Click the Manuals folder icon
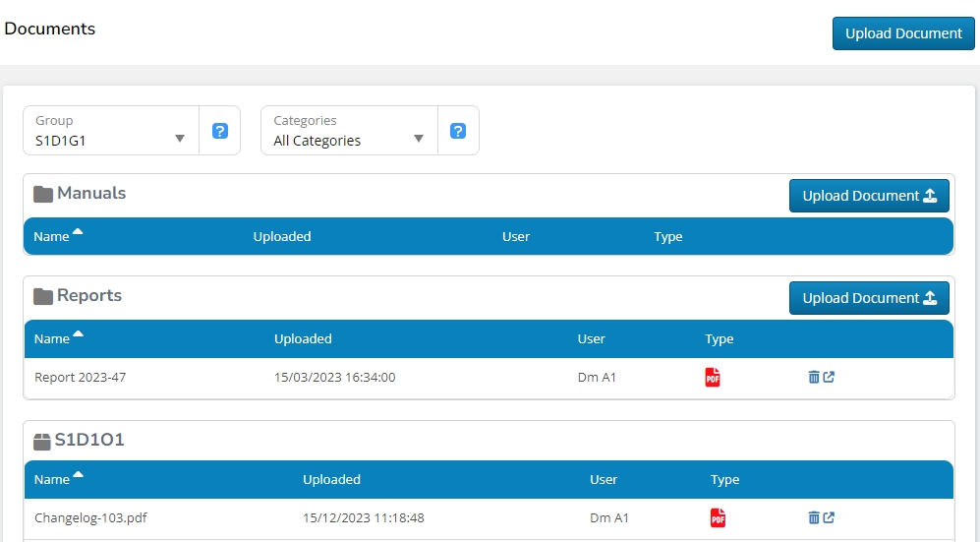 (43, 194)
